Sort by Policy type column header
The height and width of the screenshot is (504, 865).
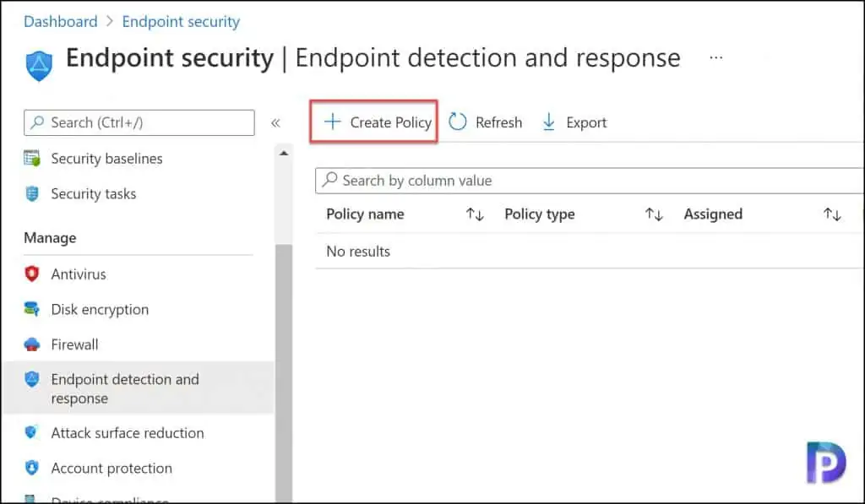[x=540, y=214]
